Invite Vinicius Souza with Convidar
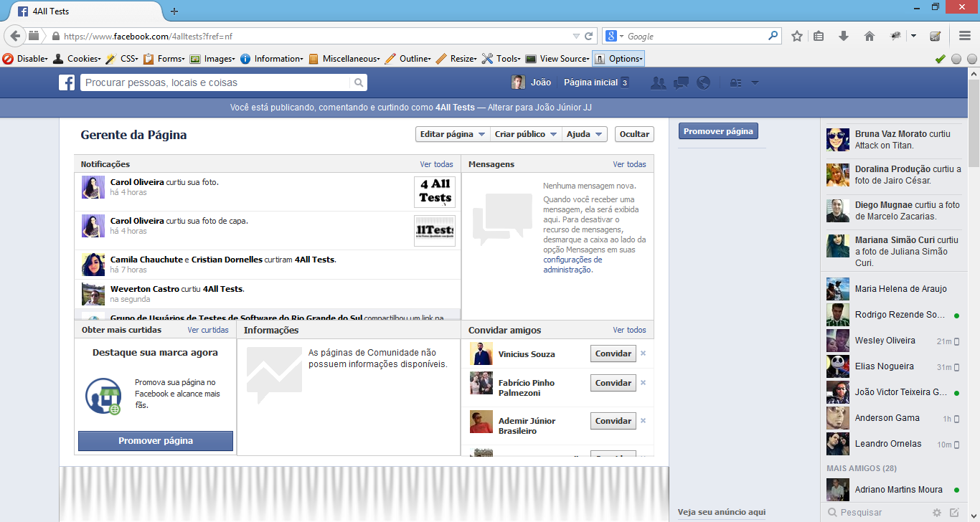980x522 pixels. pyautogui.click(x=613, y=353)
